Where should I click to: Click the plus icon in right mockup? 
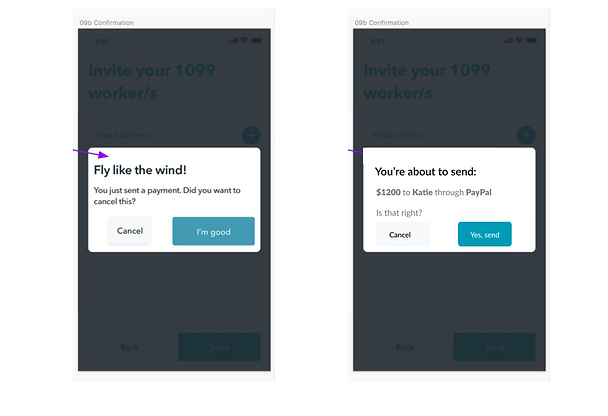(525, 134)
